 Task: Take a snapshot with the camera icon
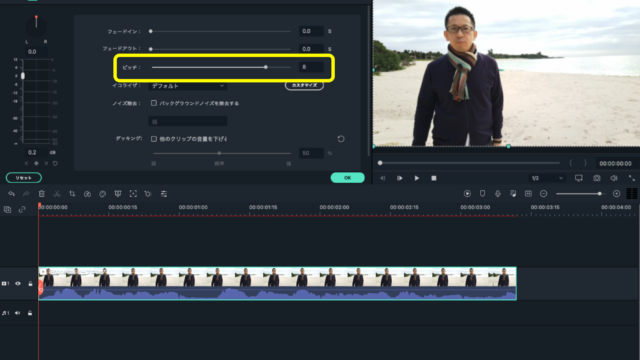pyautogui.click(x=597, y=178)
